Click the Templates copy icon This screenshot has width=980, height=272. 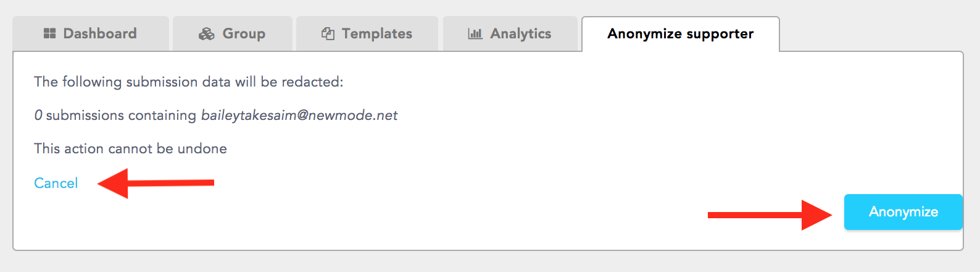click(x=328, y=34)
